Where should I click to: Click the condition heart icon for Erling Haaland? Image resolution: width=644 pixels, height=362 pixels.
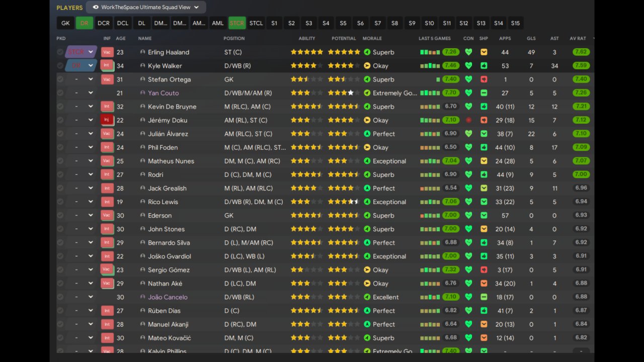click(x=468, y=52)
